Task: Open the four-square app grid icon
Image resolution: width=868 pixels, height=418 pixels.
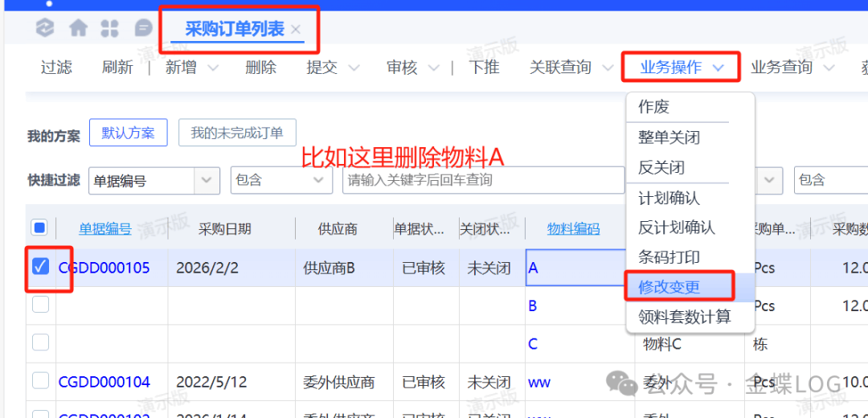Action: coord(110,28)
